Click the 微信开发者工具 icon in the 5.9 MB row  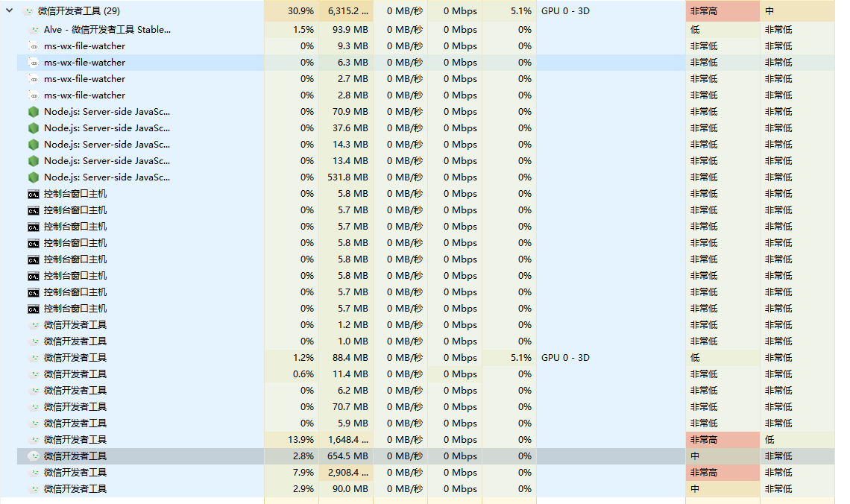click(x=34, y=423)
